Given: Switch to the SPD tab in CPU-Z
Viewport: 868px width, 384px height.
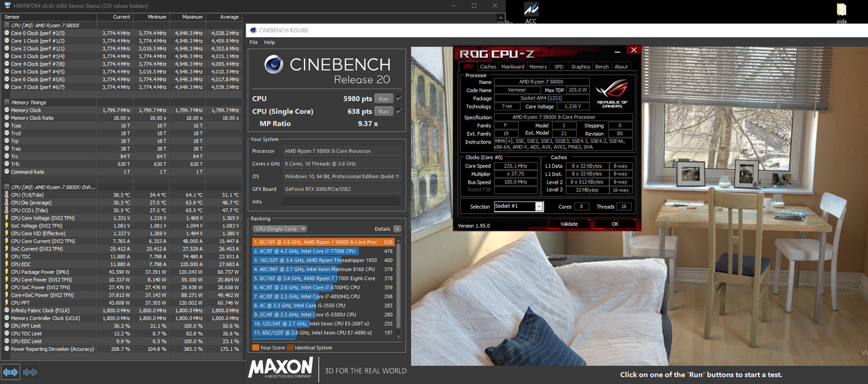Looking at the screenshot, I should (x=559, y=66).
